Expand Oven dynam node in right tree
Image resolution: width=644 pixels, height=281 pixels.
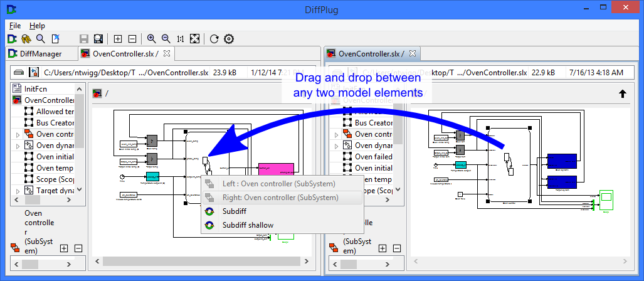(336, 146)
